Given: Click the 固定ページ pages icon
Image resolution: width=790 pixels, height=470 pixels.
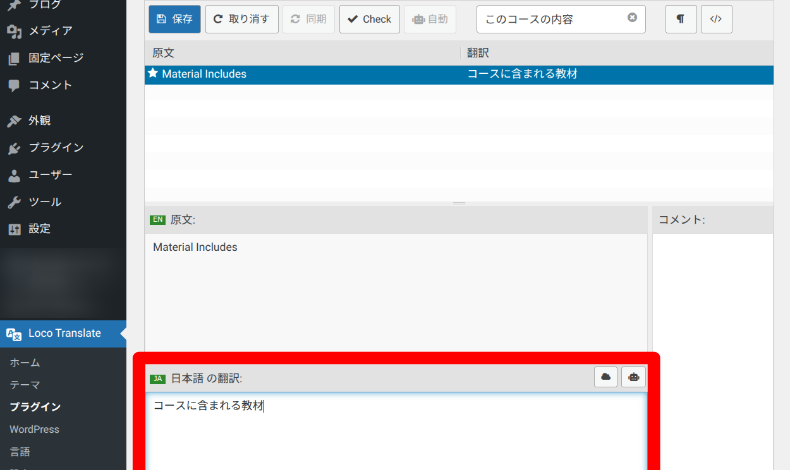Looking at the screenshot, I should click(x=14, y=58).
